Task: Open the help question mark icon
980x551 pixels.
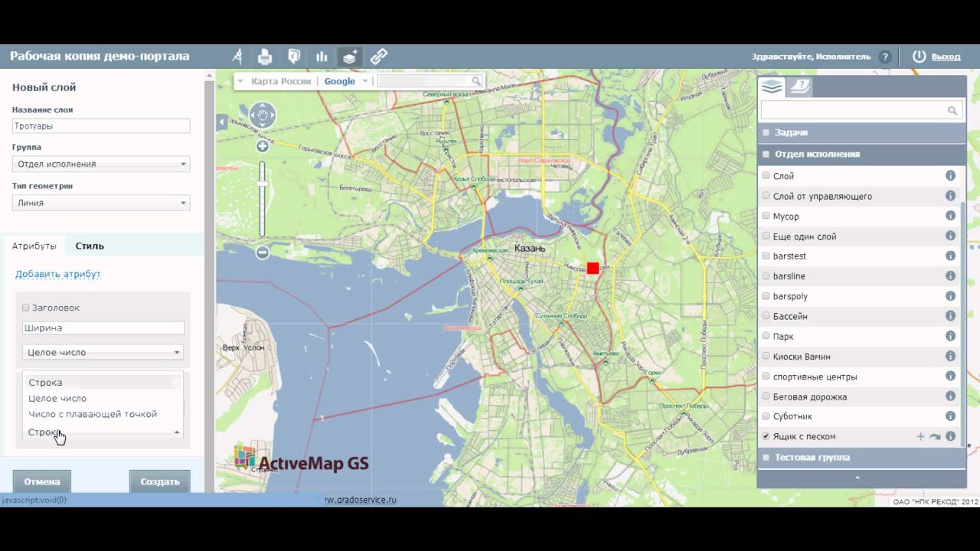Action: click(x=885, y=57)
